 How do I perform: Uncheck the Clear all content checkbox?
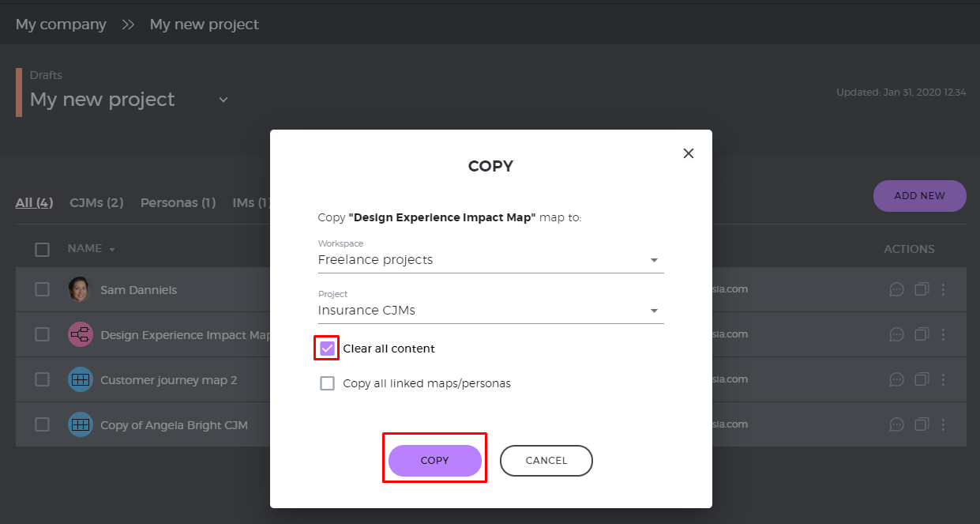(x=327, y=349)
